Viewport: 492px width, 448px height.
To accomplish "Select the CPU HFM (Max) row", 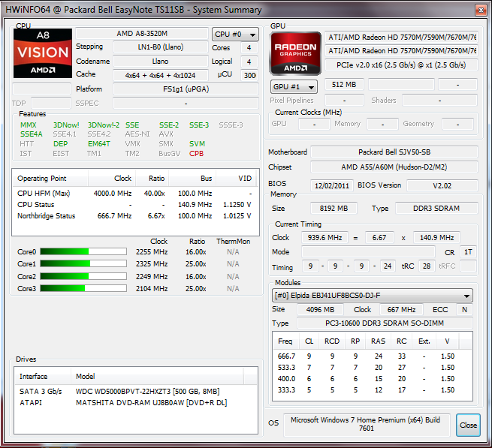I will click(135, 194).
